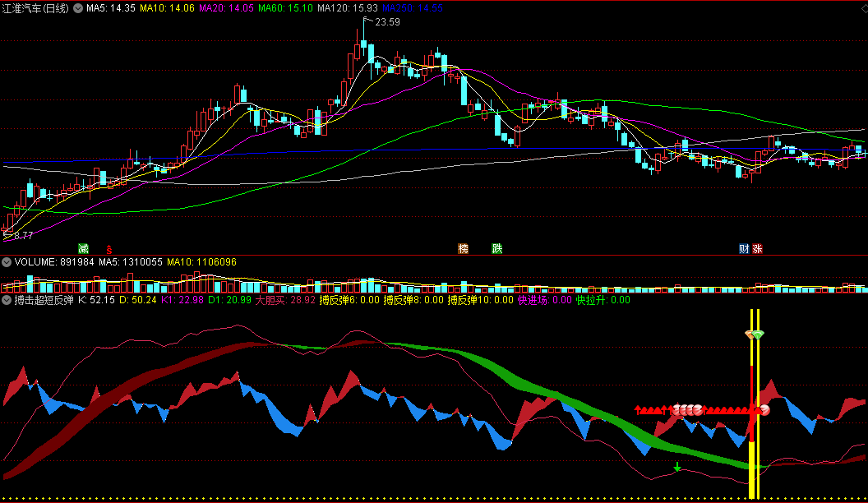Screen dimensions: 868x503
Task: Click the volume MA5: 1310055 label
Action: click(x=131, y=262)
